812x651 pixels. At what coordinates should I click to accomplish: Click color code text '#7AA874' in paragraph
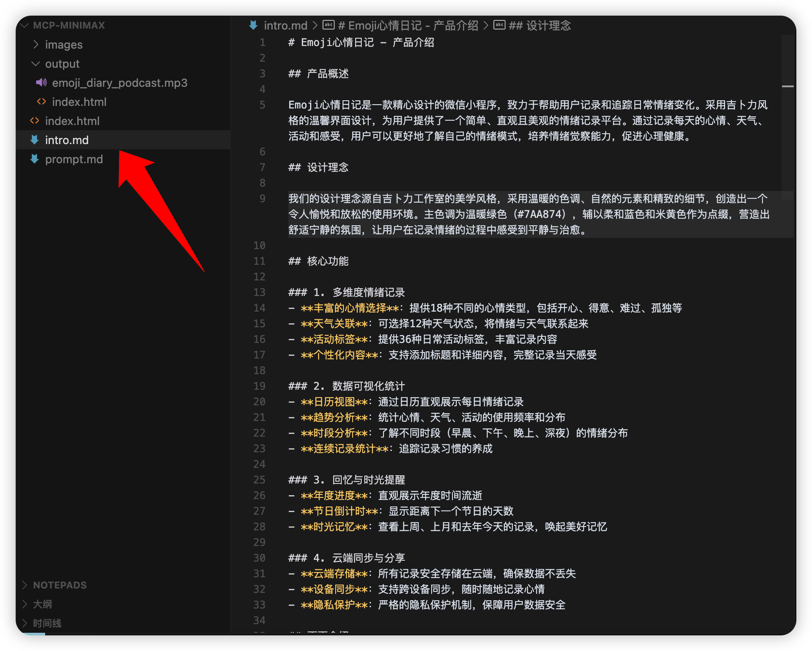[x=538, y=214]
